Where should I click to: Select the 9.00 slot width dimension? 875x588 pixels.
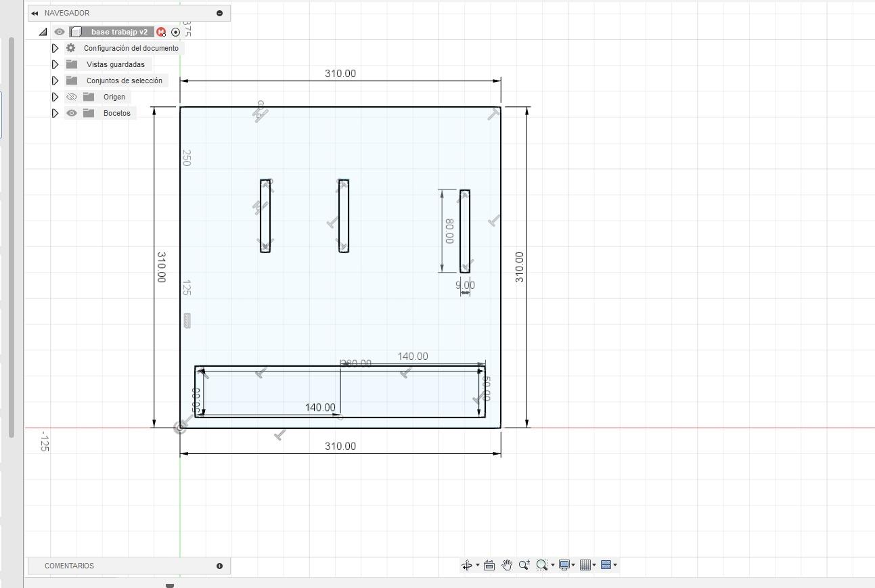(x=465, y=286)
